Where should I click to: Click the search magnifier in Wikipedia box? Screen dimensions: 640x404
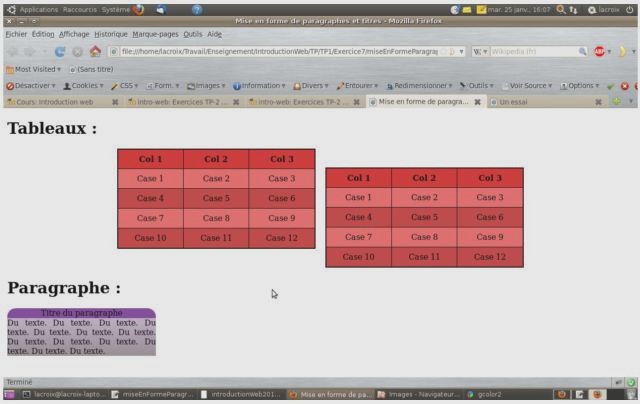[x=582, y=51]
